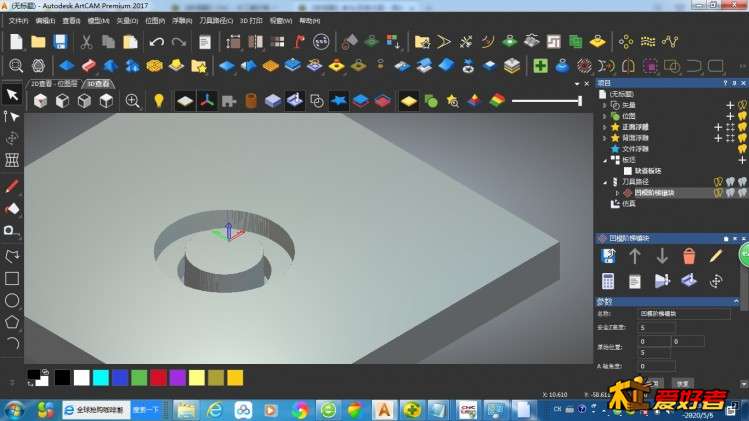Viewport: 749px width, 421px height.
Task: Toggle the light bulb for the 矢量 row
Action: click(x=742, y=105)
